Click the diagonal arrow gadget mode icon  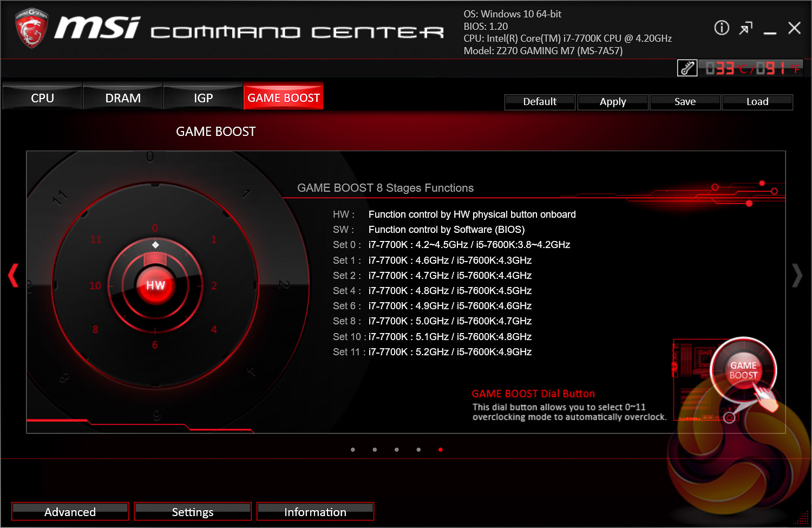(746, 28)
